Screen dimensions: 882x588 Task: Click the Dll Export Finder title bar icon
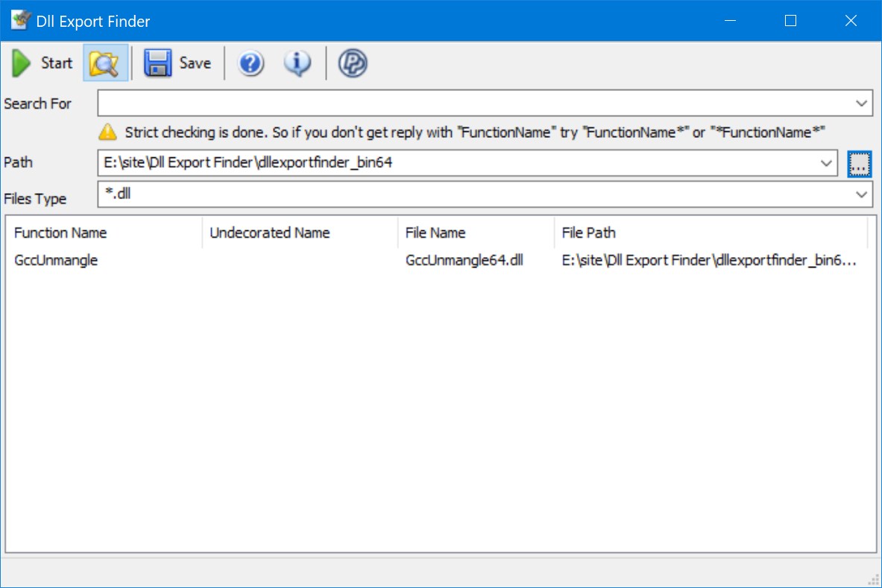(18, 21)
